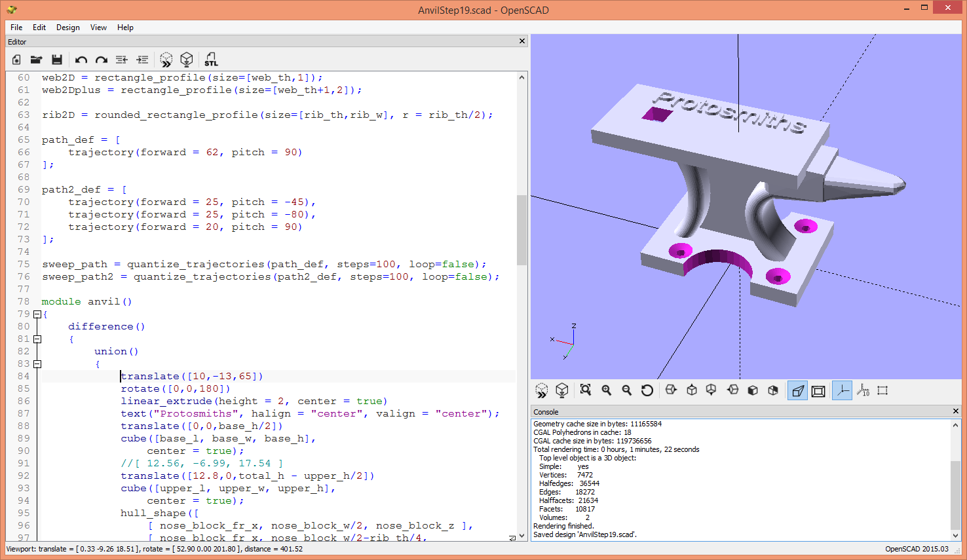Collapse the anvil module code block
Image resolution: width=967 pixels, height=560 pixels.
coord(37,314)
